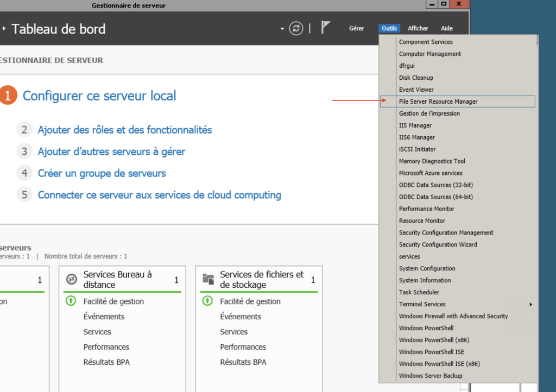Click Ajouter des rôles et des fonctionnalités

click(x=125, y=130)
